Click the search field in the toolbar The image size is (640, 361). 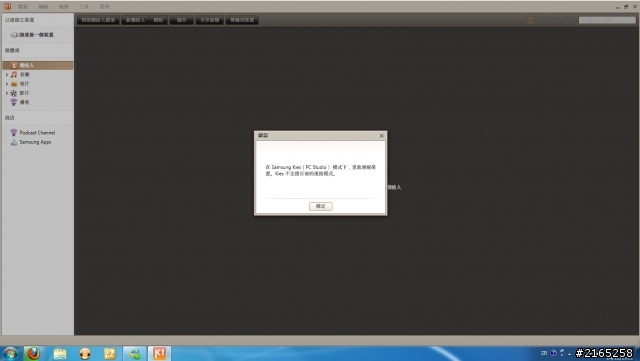(607, 20)
